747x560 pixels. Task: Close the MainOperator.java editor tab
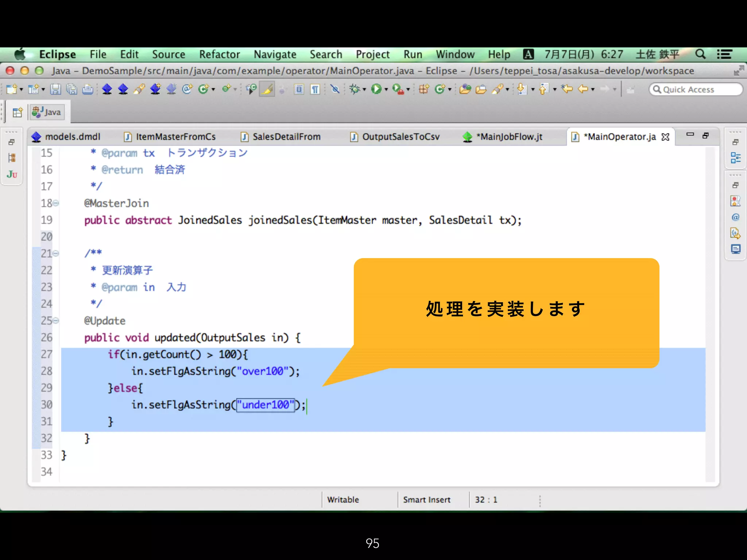click(666, 137)
